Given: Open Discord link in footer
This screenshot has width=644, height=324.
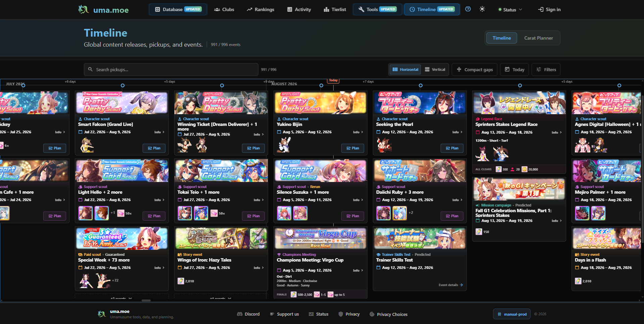Looking at the screenshot, I should (248, 314).
